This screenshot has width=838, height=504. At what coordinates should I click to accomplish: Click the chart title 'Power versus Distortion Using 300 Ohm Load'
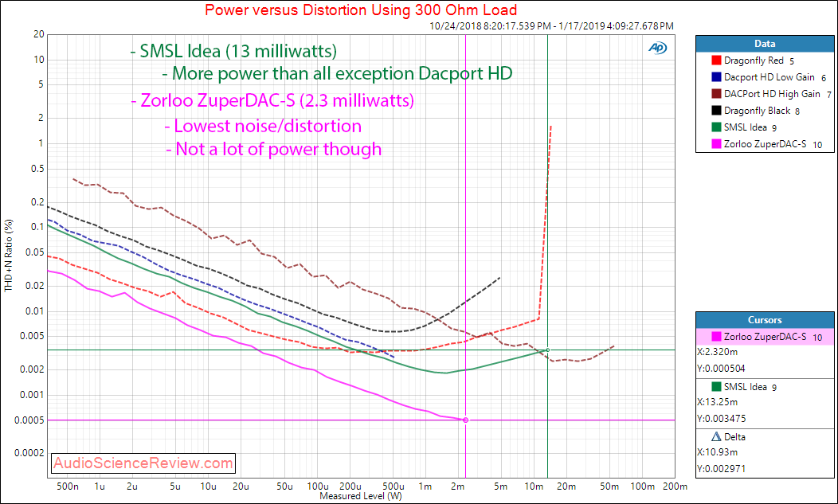click(362, 10)
